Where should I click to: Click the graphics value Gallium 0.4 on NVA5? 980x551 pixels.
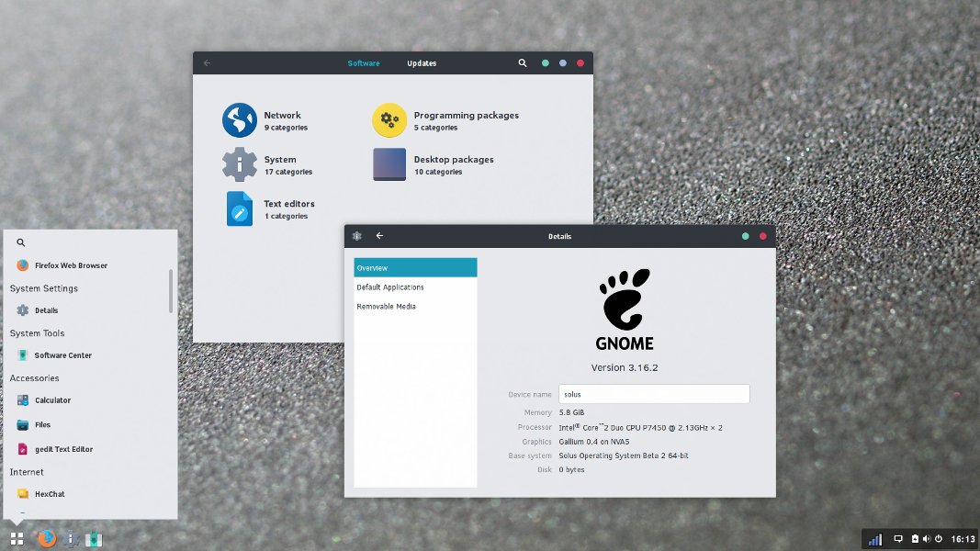click(593, 442)
